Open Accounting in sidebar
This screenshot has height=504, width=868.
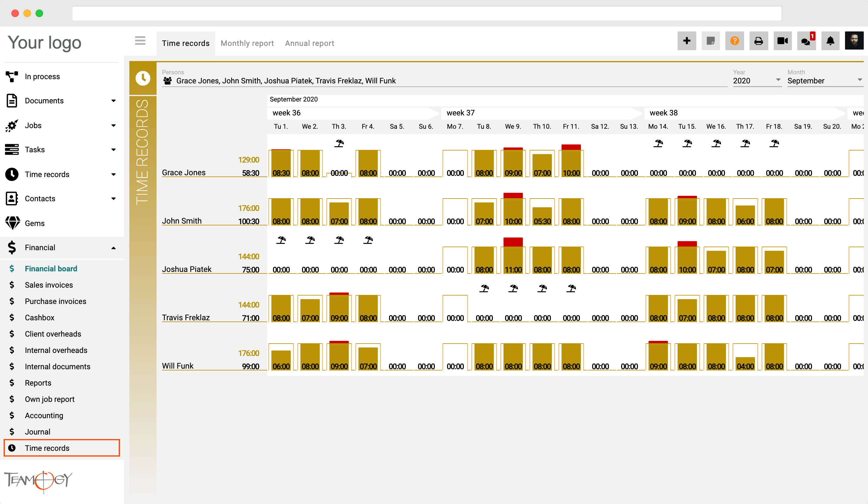[44, 415]
